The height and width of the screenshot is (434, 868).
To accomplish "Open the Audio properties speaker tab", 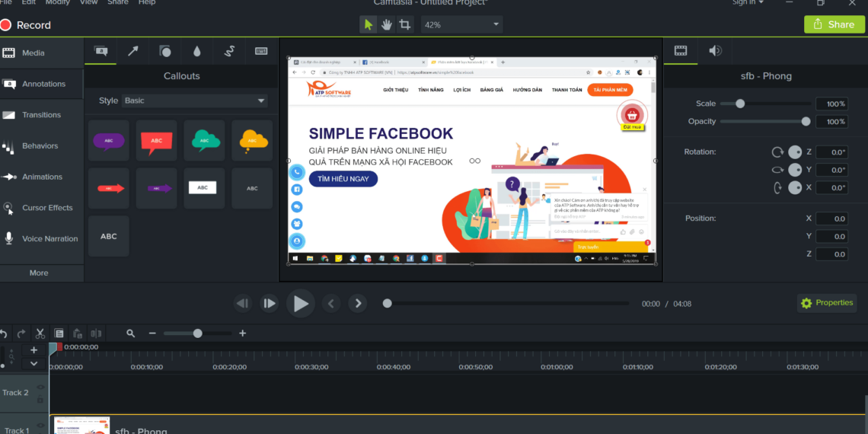I will coord(715,51).
